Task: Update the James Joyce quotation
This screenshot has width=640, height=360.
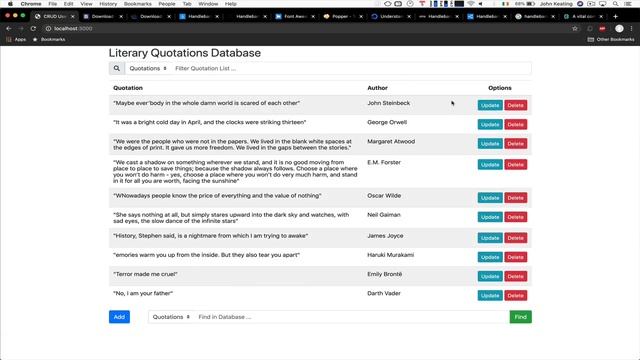Action: point(490,238)
